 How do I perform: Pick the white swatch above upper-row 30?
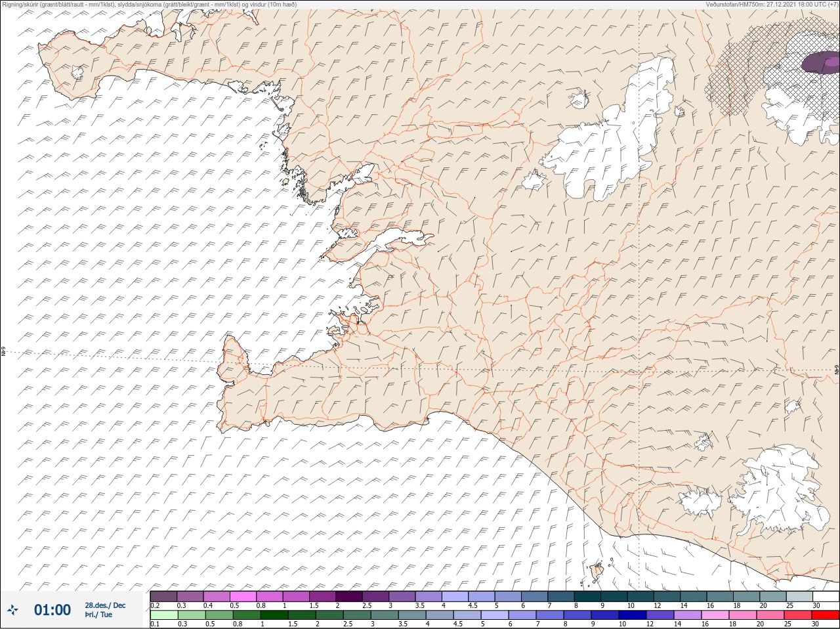(825, 596)
